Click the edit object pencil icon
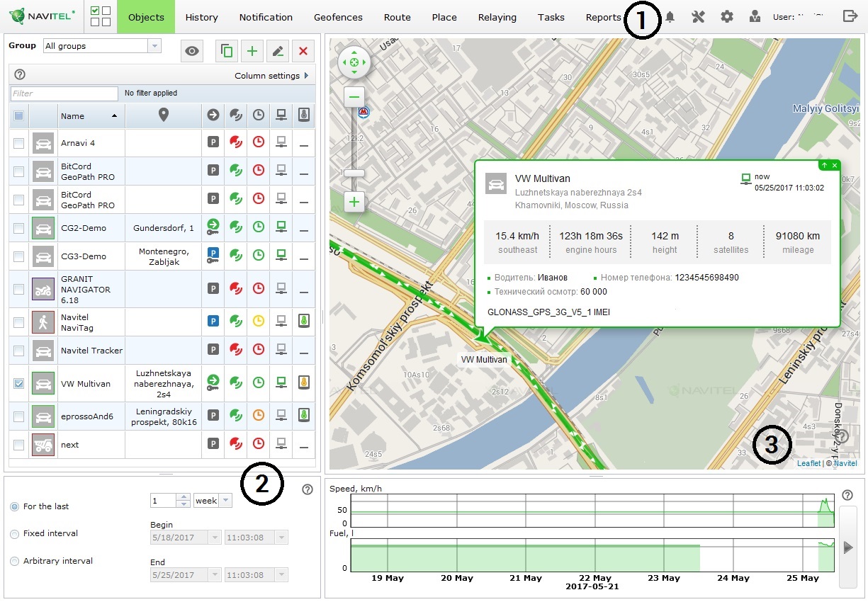868x602 pixels. point(278,51)
